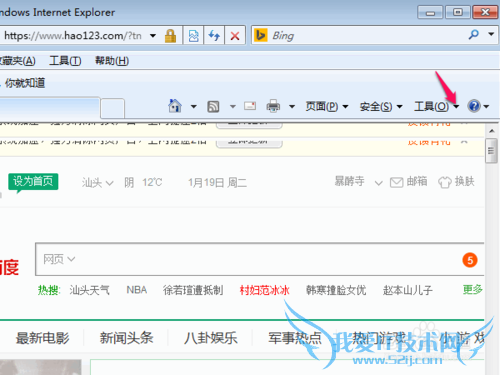
Task: Click the Bing logo icon in search box
Action: (261, 35)
